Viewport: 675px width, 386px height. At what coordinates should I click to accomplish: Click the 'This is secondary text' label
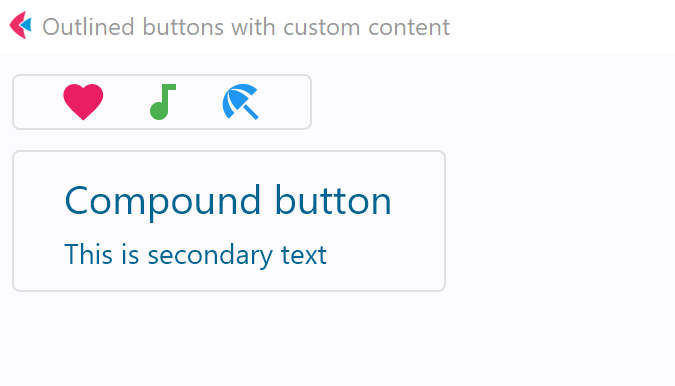click(x=195, y=255)
